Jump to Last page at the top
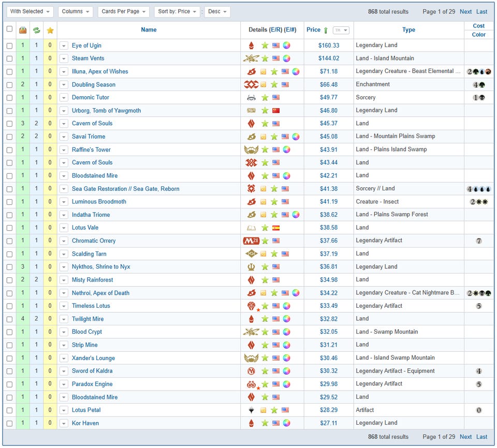This screenshot has height=448, width=497. (x=481, y=11)
